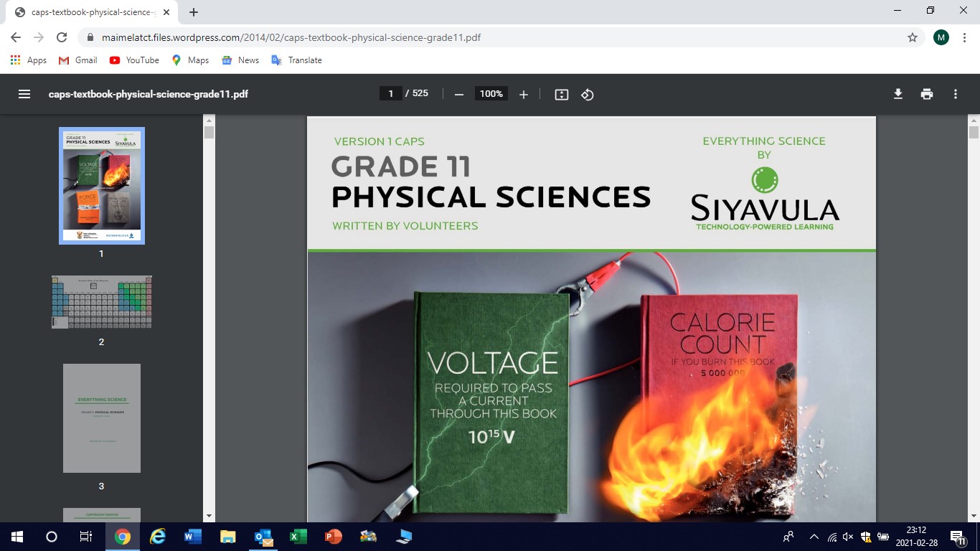Open the Chrome three-dot menu
Image resolution: width=980 pixels, height=551 pixels.
[964, 37]
